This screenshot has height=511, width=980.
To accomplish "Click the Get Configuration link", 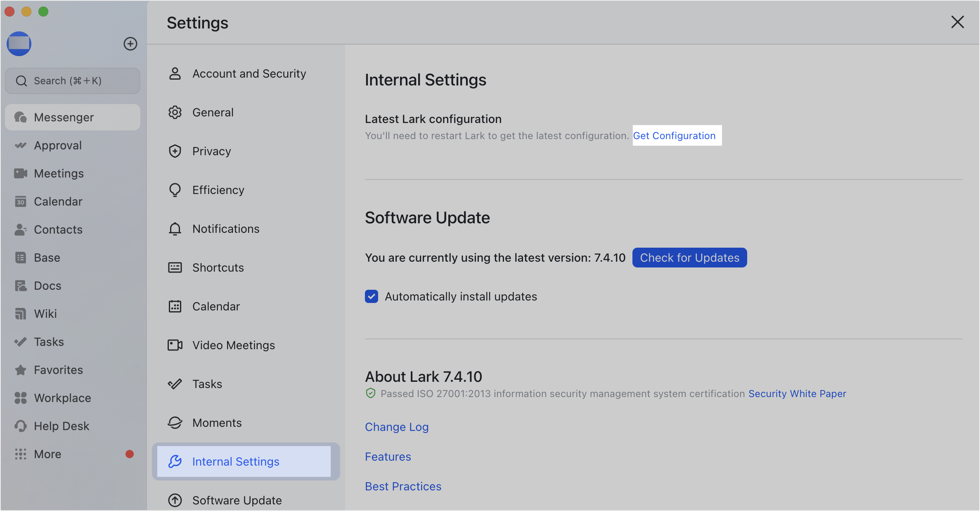I will click(675, 135).
